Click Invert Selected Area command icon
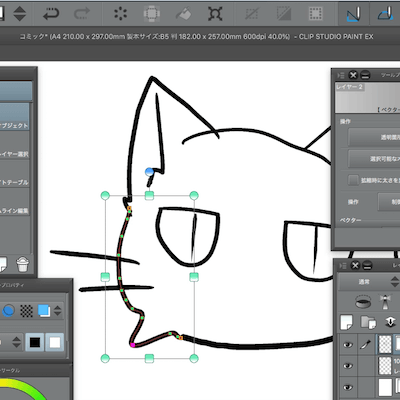This screenshot has width=400, height=400. 284,14
